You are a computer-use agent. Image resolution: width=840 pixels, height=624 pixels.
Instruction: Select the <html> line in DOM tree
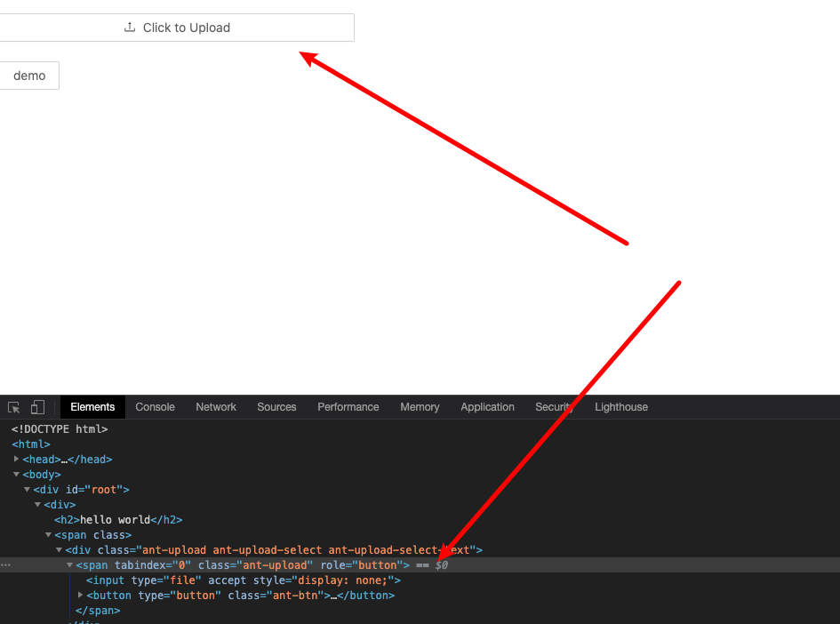click(31, 444)
